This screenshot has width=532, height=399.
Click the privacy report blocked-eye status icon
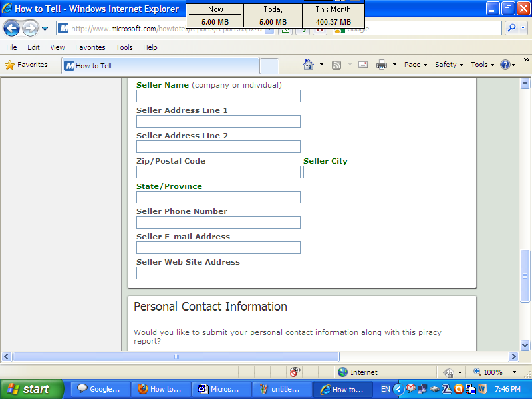(295, 372)
